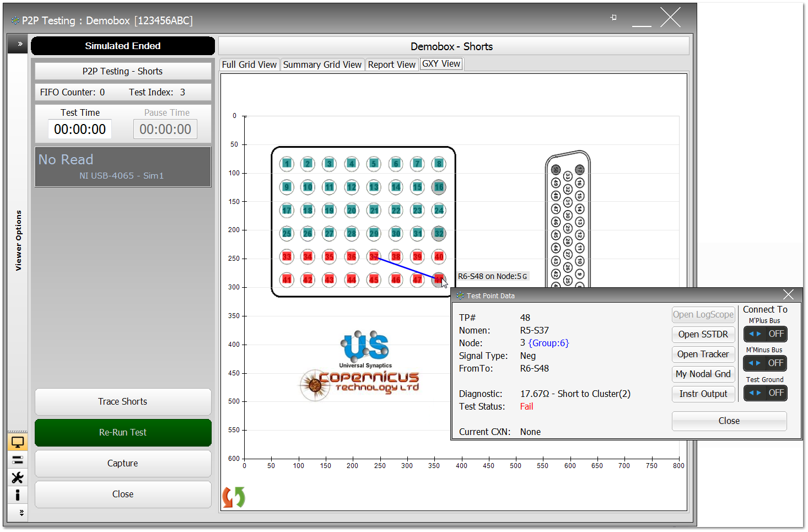Select the monitor icon in the sidebar

18,442
